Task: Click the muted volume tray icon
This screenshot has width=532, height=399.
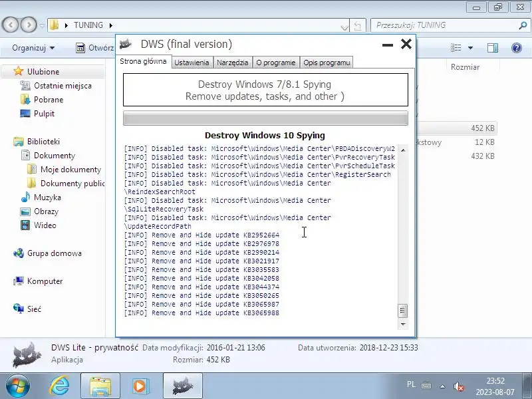Action: pos(458,386)
